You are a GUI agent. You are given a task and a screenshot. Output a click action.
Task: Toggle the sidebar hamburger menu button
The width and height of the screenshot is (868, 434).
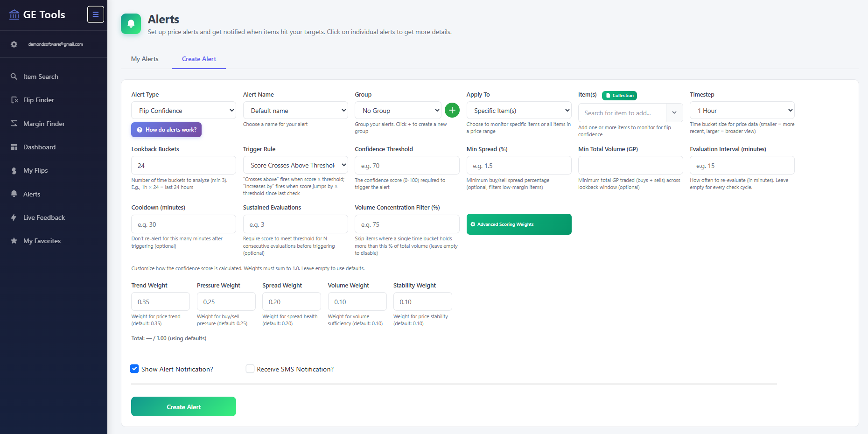[96, 14]
